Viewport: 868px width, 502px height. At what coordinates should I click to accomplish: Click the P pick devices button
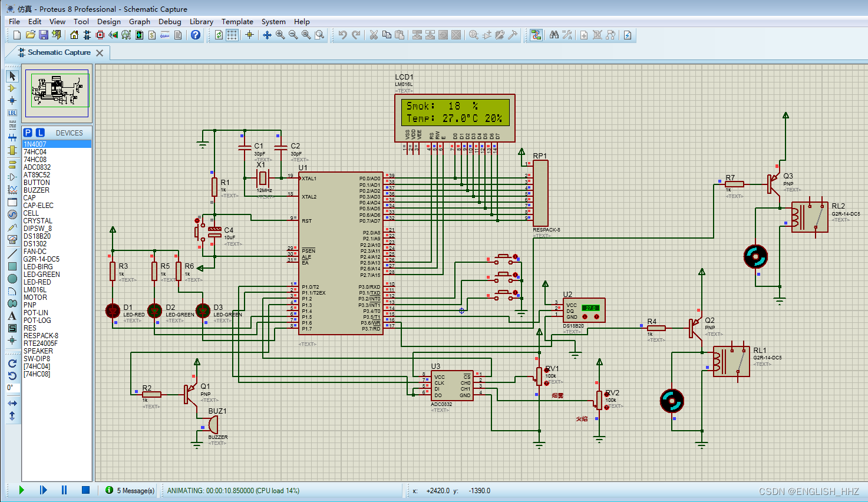pyautogui.click(x=28, y=133)
